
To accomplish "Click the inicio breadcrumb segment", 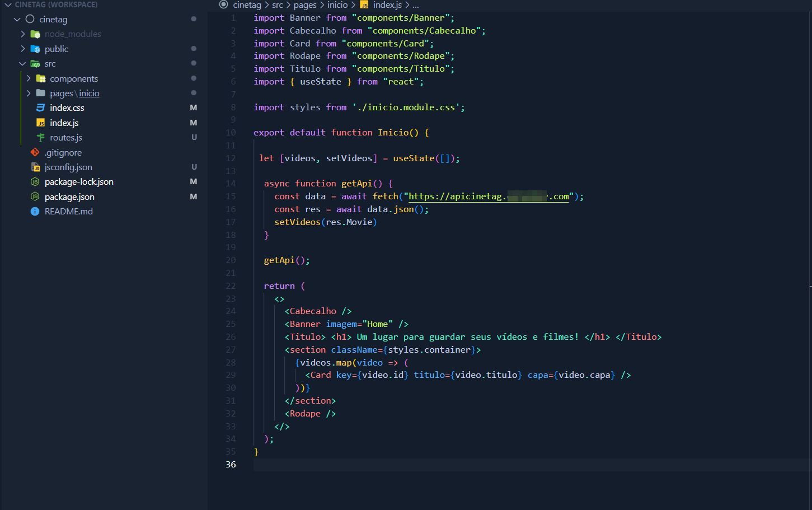I will [x=337, y=5].
